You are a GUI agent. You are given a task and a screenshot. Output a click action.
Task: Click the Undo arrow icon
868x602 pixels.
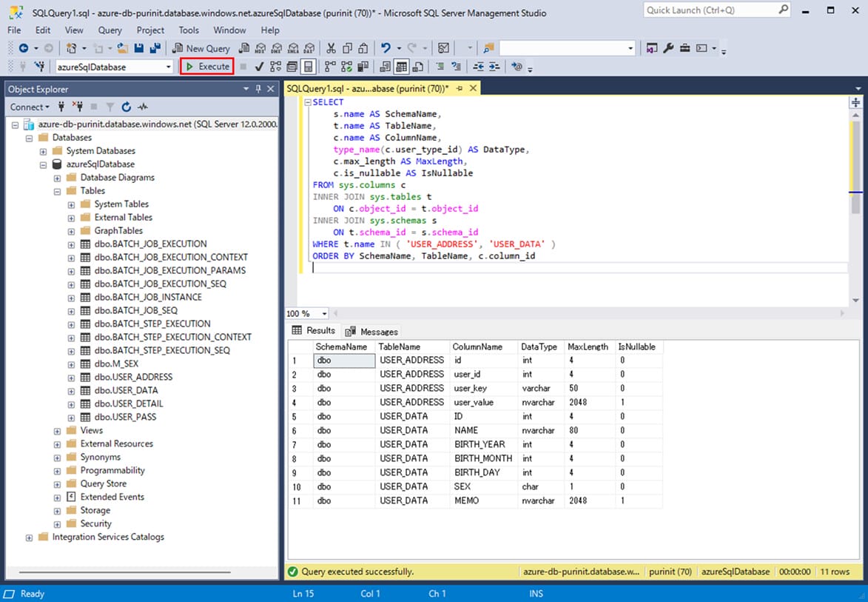tap(386, 48)
